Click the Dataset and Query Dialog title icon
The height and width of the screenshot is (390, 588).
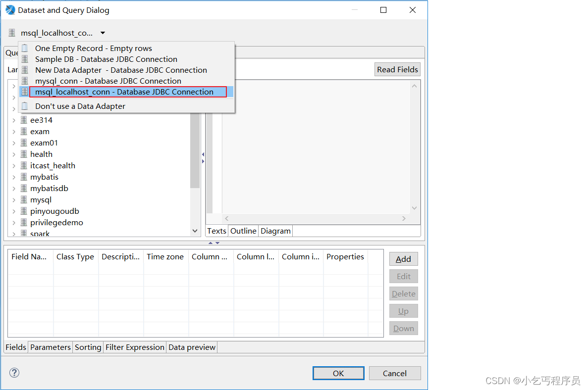[10, 10]
